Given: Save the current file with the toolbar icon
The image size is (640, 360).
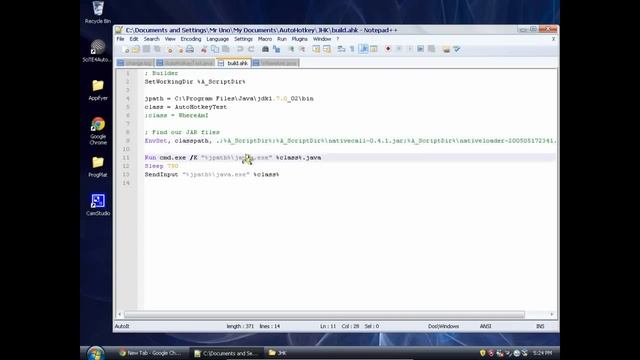Looking at the screenshot, I should click(146, 49).
